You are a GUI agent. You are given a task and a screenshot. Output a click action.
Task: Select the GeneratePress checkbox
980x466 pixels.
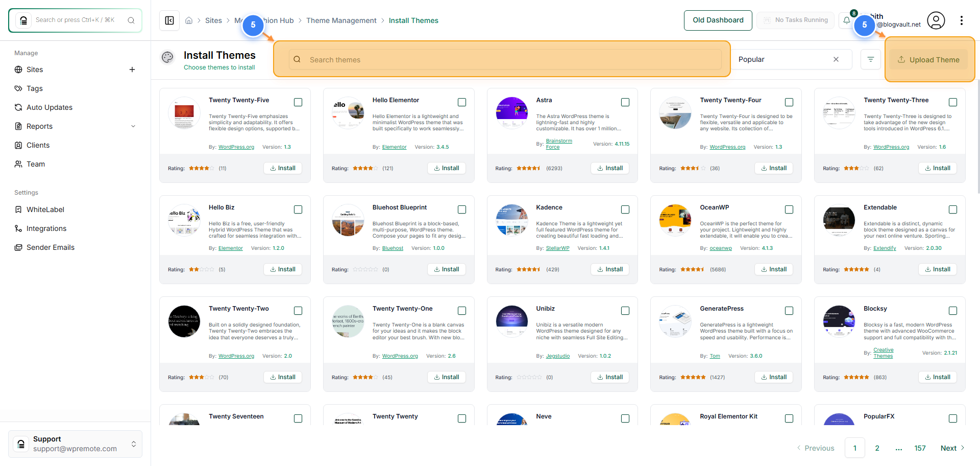point(789,311)
